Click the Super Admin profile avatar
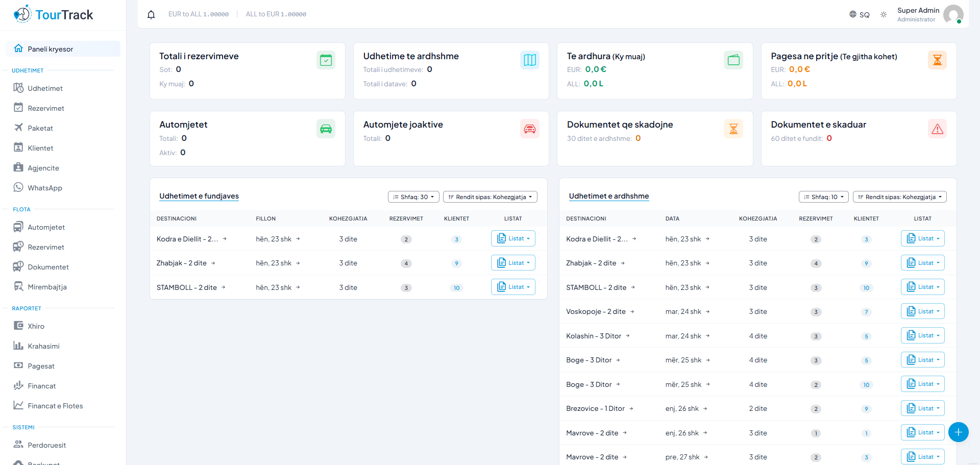 tap(953, 14)
